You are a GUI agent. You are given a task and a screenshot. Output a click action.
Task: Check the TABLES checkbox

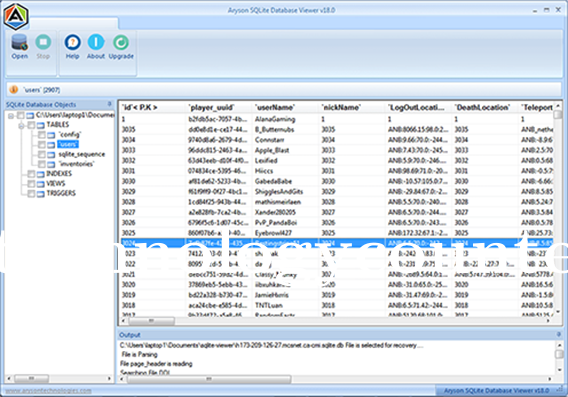[x=32, y=125]
